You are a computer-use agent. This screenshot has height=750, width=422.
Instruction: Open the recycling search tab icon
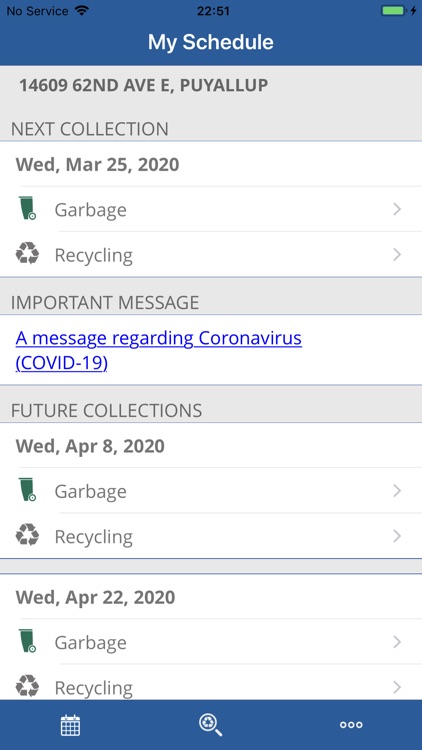[x=211, y=725]
